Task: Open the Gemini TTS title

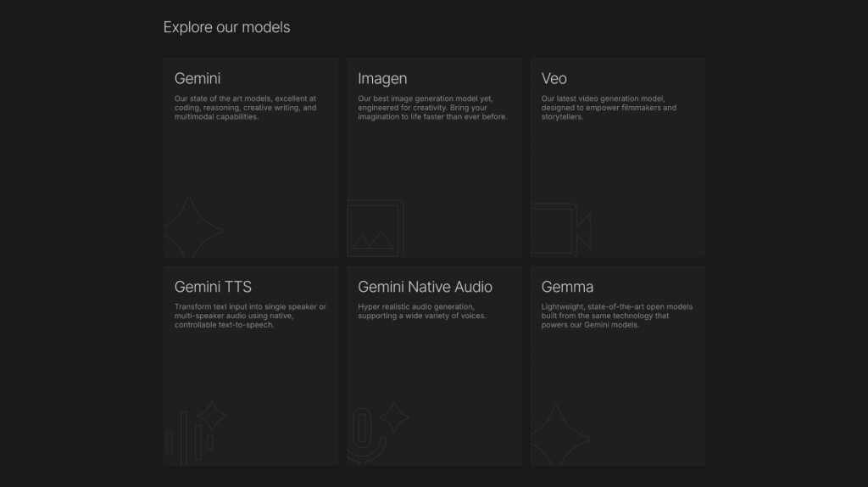Action: (x=213, y=287)
